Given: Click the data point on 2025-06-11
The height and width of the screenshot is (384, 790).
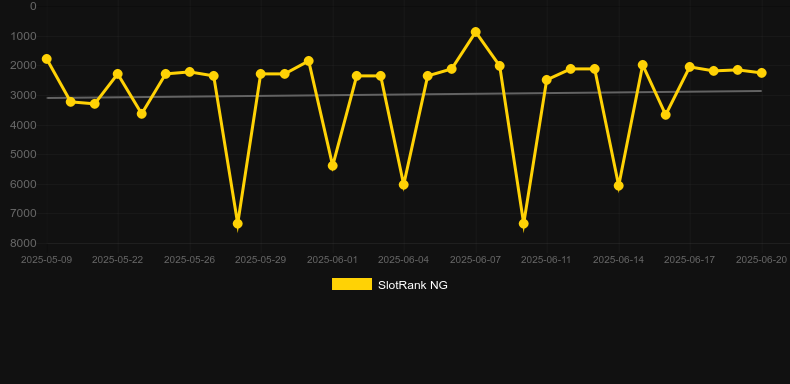Looking at the screenshot, I should [547, 80].
